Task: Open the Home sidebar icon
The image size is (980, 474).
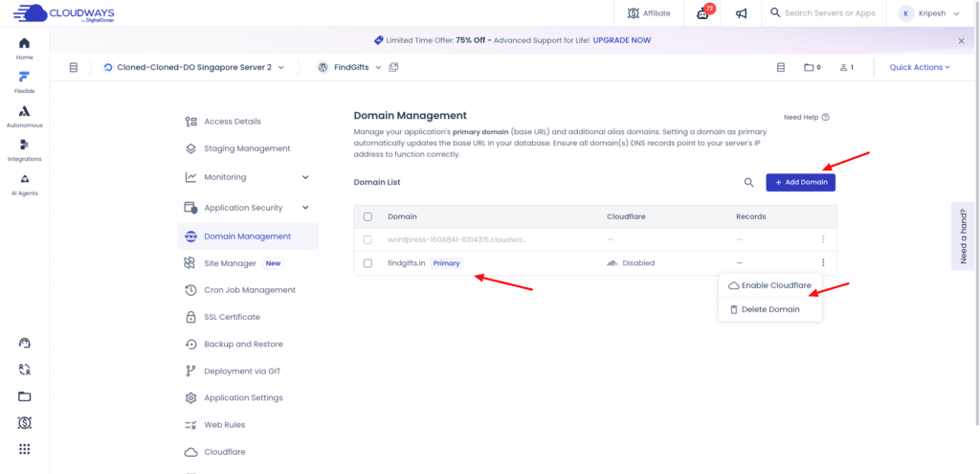Action: pyautogui.click(x=24, y=48)
